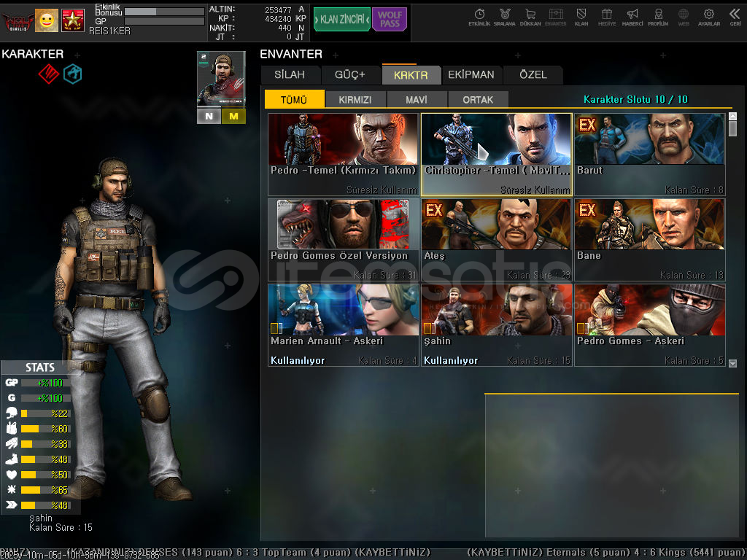
Task: Switch to the SİLAH tab
Action: [x=290, y=75]
